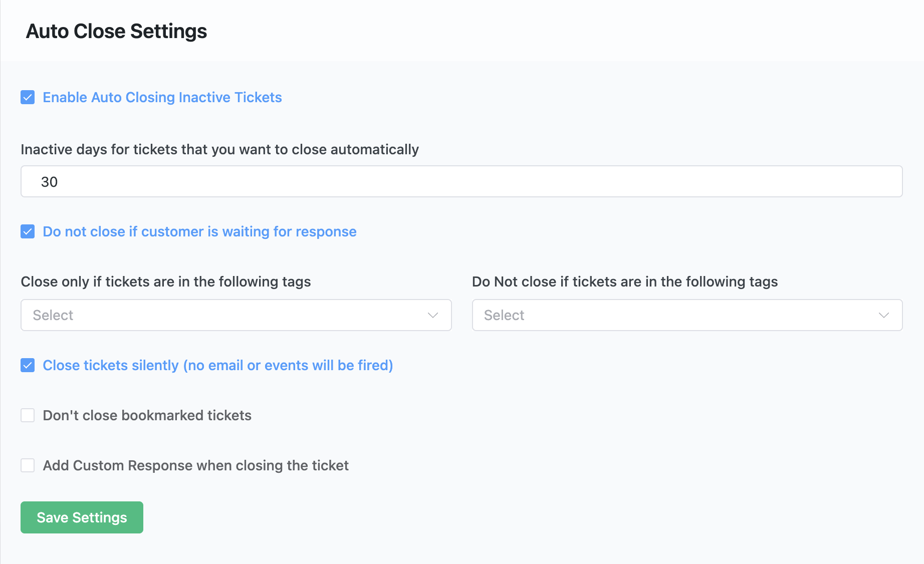Click the 'Don't close bookmarked tickets' label
The image size is (924, 564).
(x=147, y=415)
